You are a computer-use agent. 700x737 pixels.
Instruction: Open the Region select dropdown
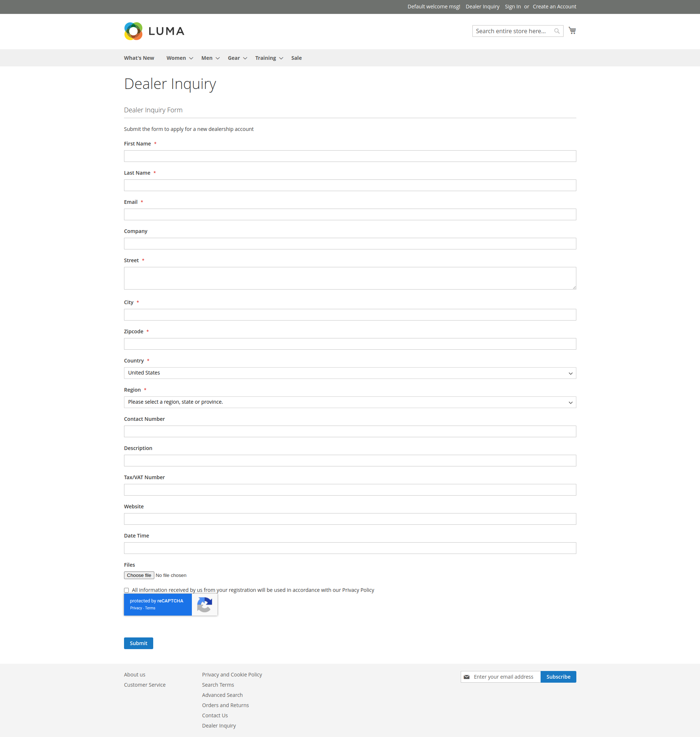[350, 402]
